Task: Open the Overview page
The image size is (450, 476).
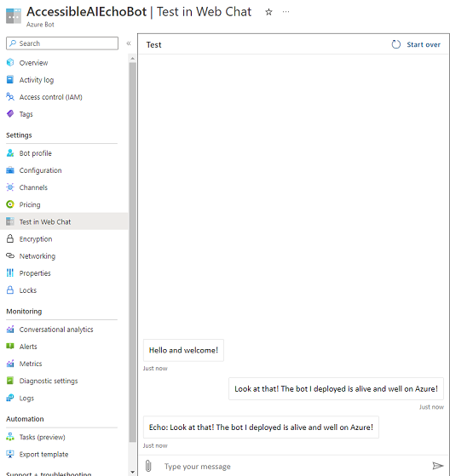Action: (33, 62)
